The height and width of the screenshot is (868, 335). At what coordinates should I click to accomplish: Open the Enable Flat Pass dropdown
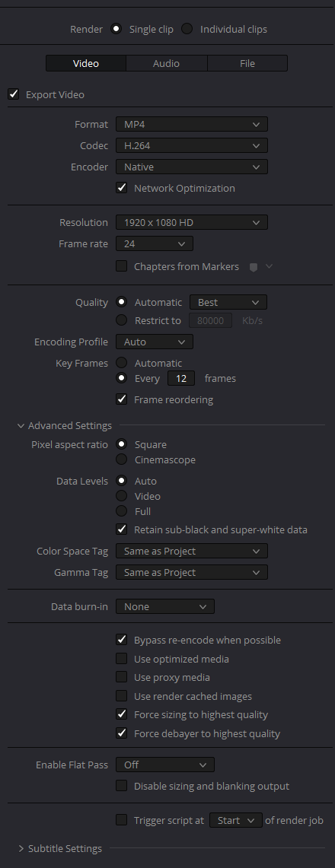[x=165, y=765]
